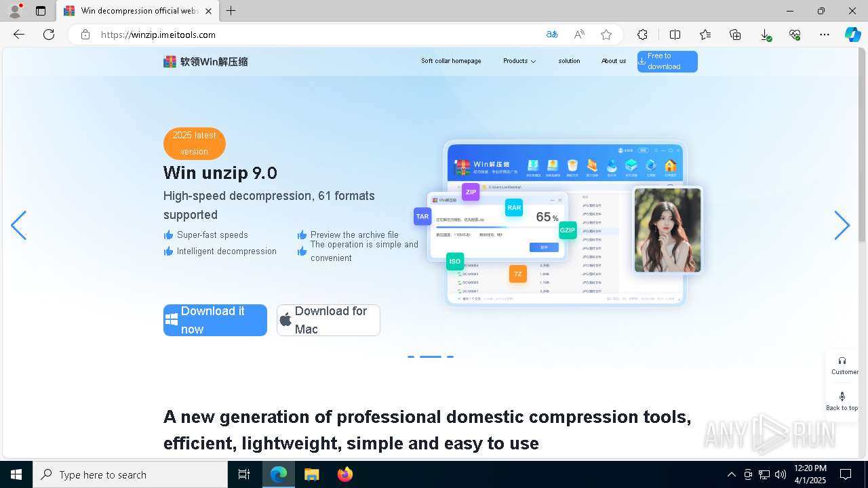This screenshot has height=488, width=868.
Task: Open the Soft collar homepage link
Action: coord(451,61)
